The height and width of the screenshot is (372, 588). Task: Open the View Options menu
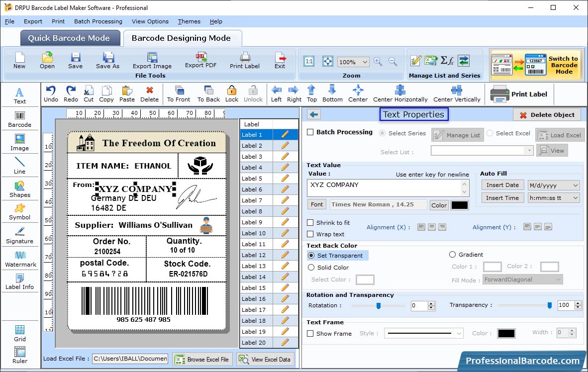click(x=150, y=21)
